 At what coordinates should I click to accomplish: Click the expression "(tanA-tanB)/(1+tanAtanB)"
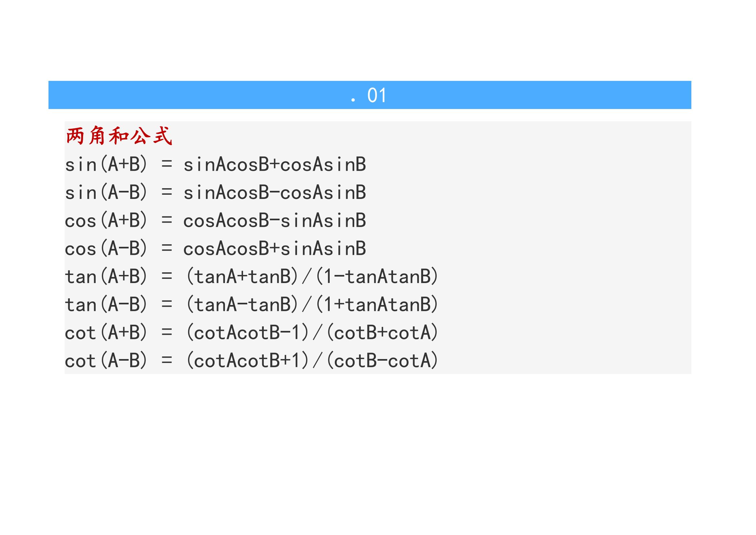(x=312, y=304)
